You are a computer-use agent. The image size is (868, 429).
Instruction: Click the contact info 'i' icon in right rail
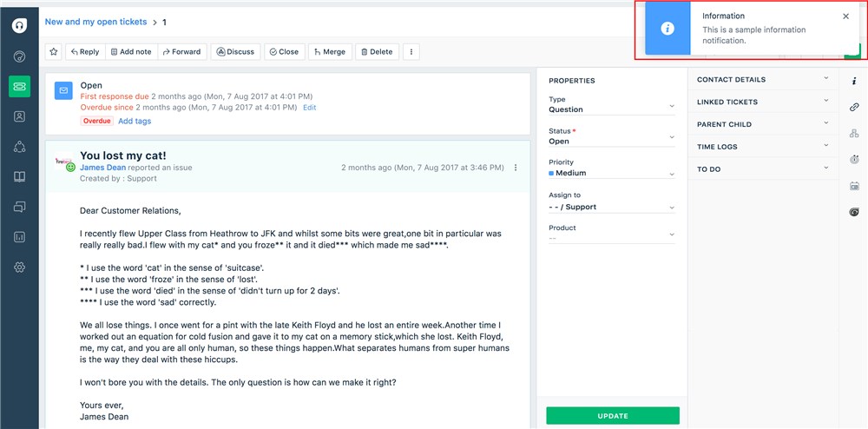coord(854,81)
